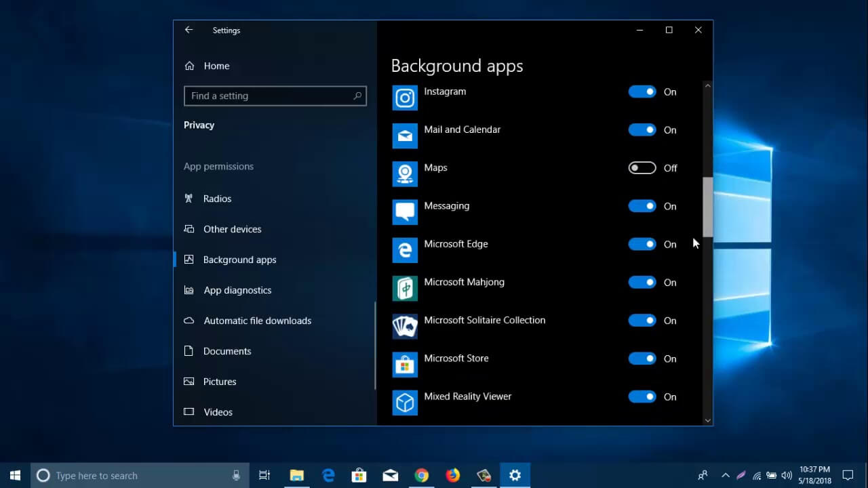Click the Find a setting search box
Viewport: 868px width, 488px height.
click(275, 96)
